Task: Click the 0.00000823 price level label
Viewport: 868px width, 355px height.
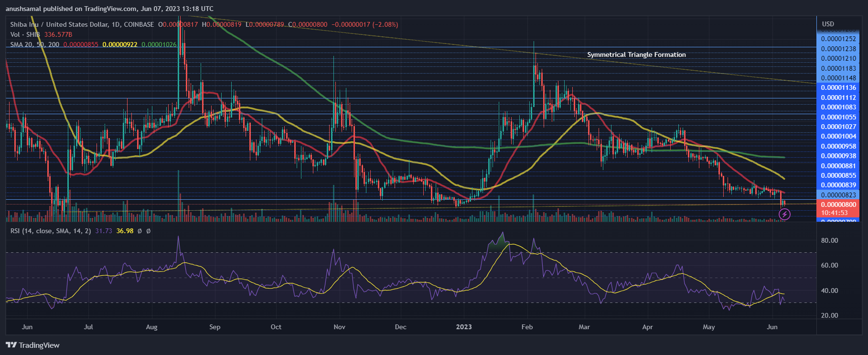Action: tap(838, 195)
